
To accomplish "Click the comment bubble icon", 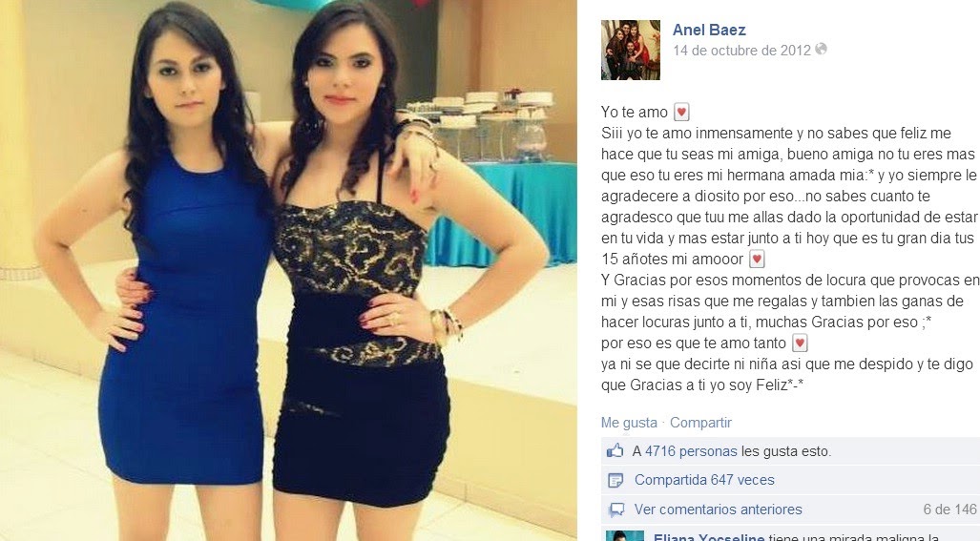I will (x=616, y=510).
